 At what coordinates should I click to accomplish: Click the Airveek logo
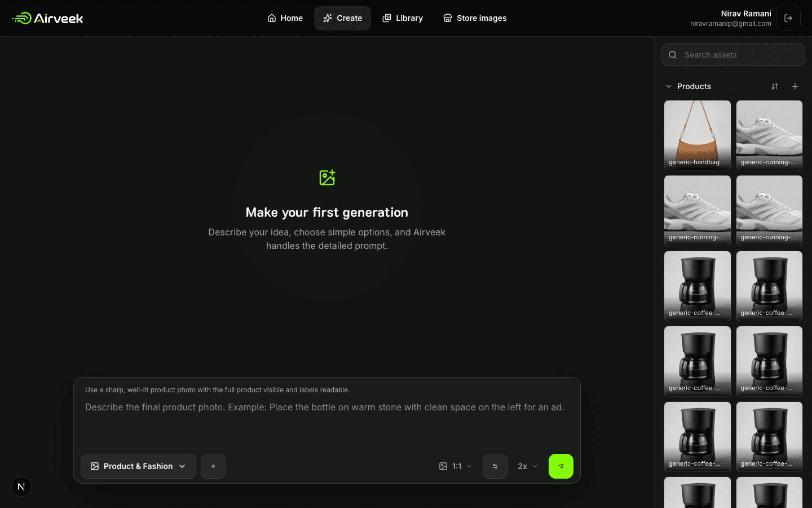[47, 18]
